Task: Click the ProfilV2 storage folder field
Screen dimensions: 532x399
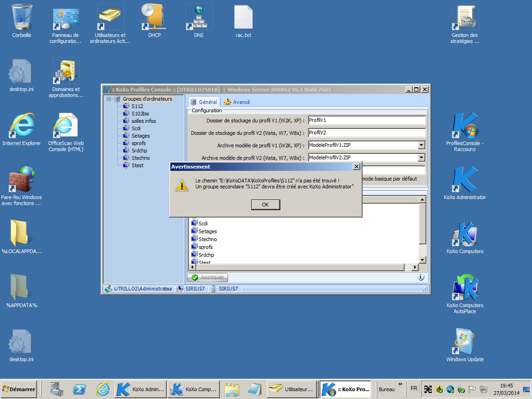Action: click(367, 133)
